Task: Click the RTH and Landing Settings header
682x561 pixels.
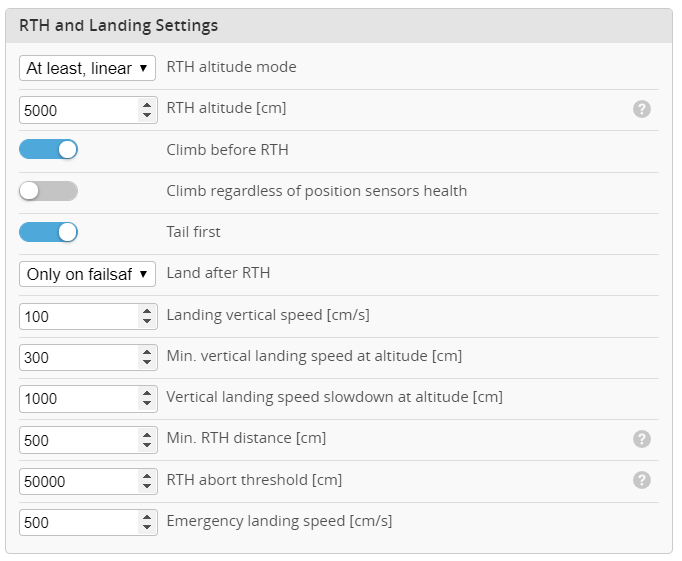Action: (119, 26)
